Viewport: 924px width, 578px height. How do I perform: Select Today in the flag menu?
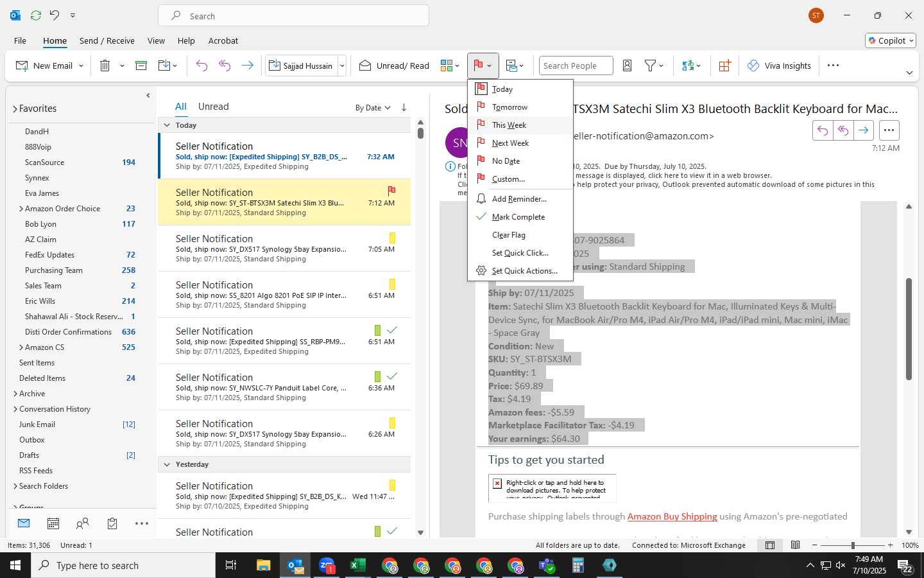520,89
